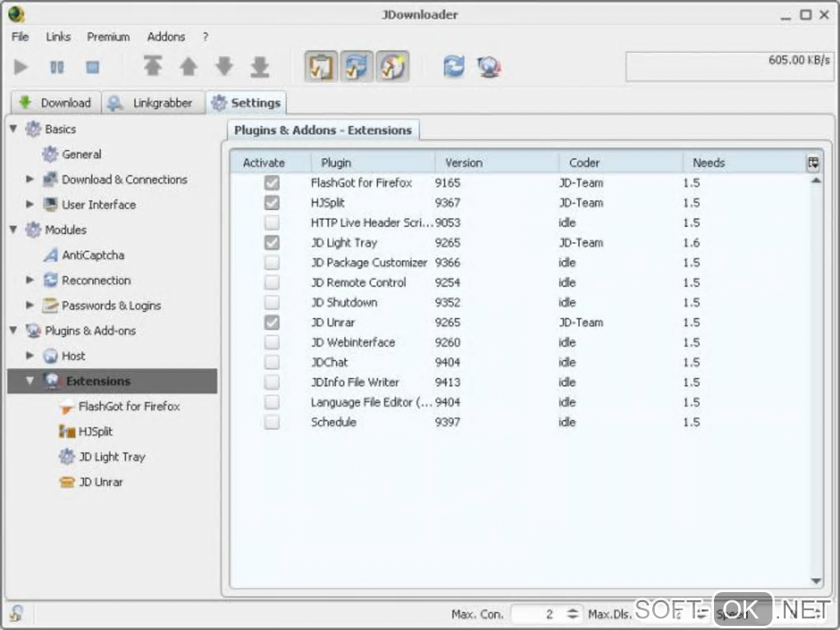The height and width of the screenshot is (630, 840).
Task: Stop downloads with the stop icon
Action: tap(93, 67)
